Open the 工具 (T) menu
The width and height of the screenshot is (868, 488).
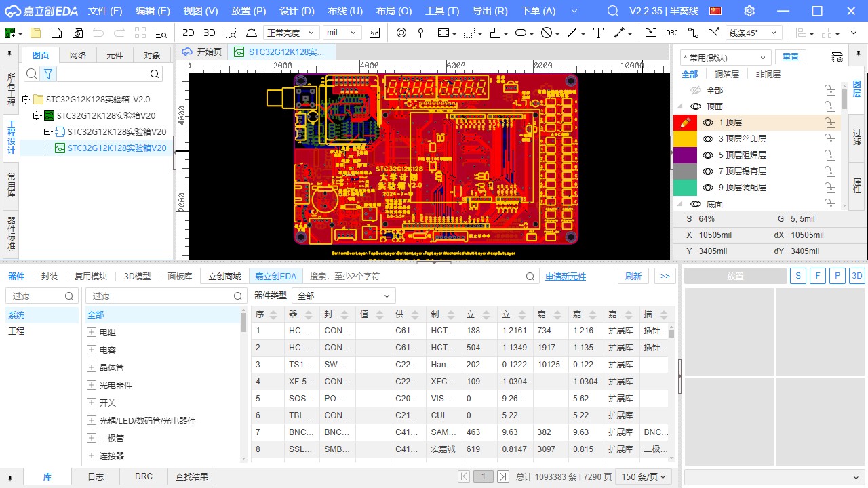(x=442, y=11)
